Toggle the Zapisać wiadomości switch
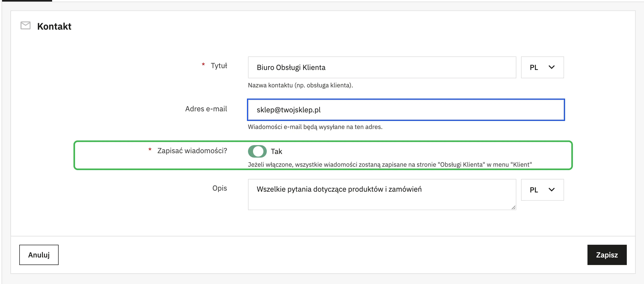Viewport: 644px width, 284px height. [257, 151]
